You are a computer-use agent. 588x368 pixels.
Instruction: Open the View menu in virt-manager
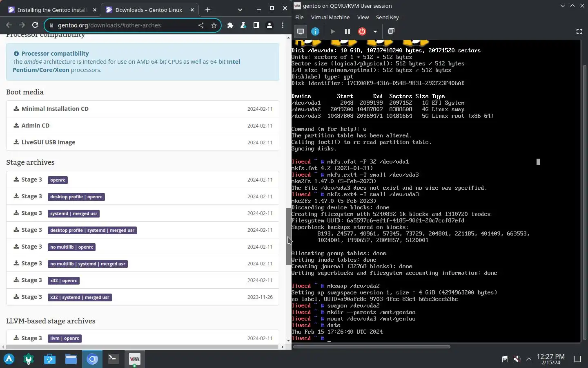pyautogui.click(x=363, y=17)
